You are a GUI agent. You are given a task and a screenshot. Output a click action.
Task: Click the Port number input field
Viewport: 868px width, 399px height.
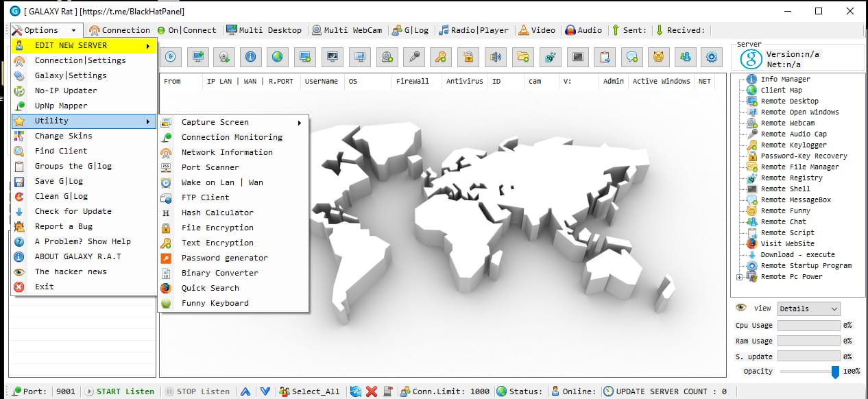[66, 391]
